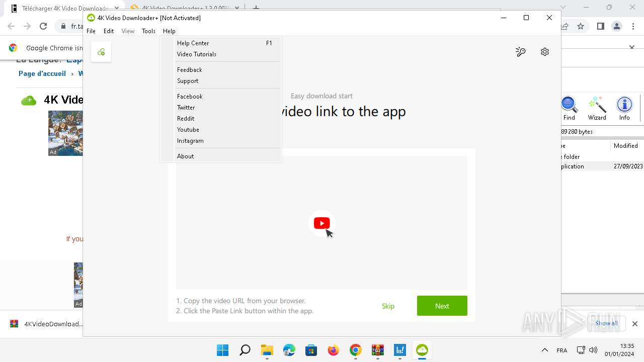Open Microsoft Store from the taskbar
The height and width of the screenshot is (362, 644).
[x=311, y=350]
